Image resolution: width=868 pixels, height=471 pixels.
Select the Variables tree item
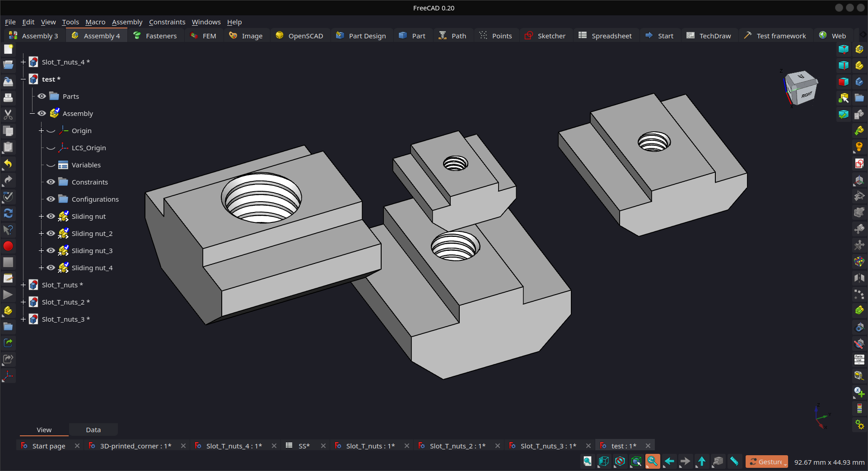86,165
